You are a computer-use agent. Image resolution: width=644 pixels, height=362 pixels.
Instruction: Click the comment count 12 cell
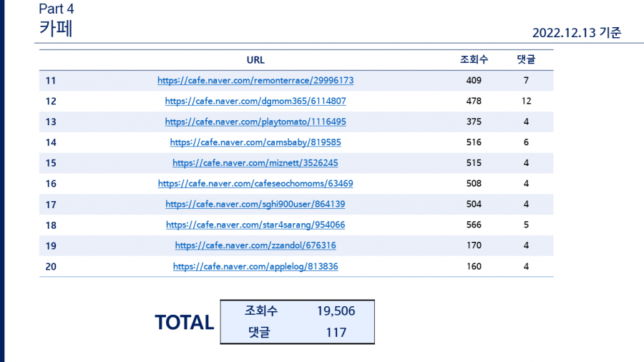click(x=526, y=102)
